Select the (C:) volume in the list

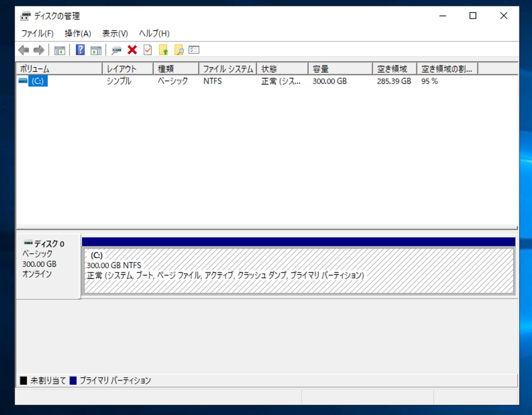[38, 81]
